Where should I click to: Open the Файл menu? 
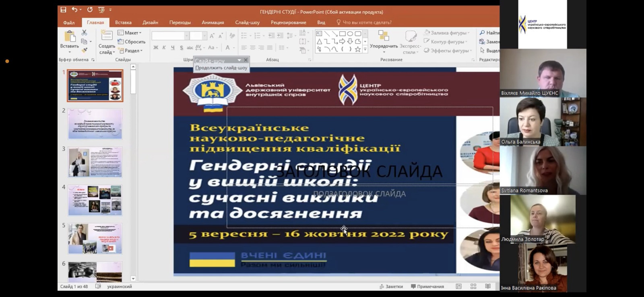coord(69,23)
